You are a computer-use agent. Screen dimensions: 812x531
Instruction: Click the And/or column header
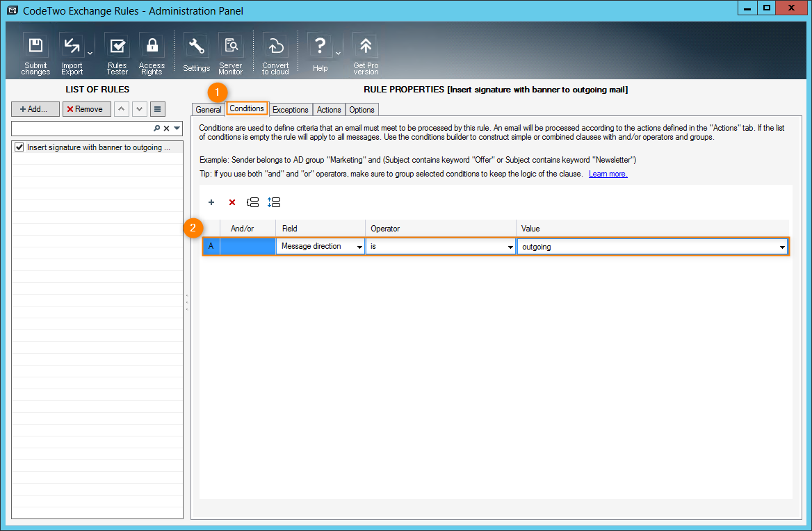tap(248, 229)
